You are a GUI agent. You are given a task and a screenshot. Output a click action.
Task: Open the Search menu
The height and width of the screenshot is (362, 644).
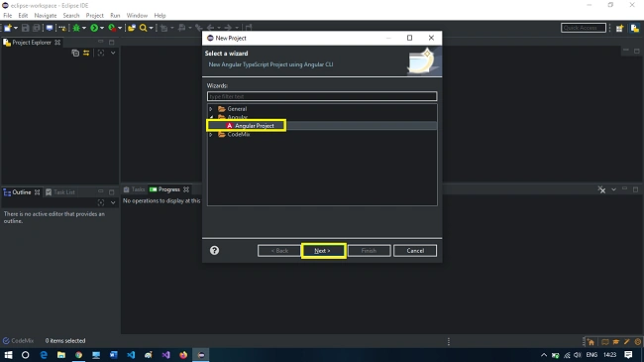point(71,15)
